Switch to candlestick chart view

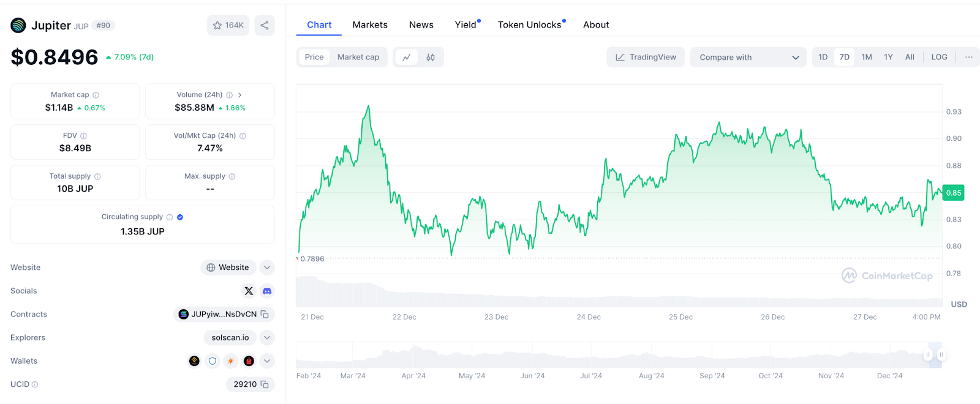(x=431, y=57)
